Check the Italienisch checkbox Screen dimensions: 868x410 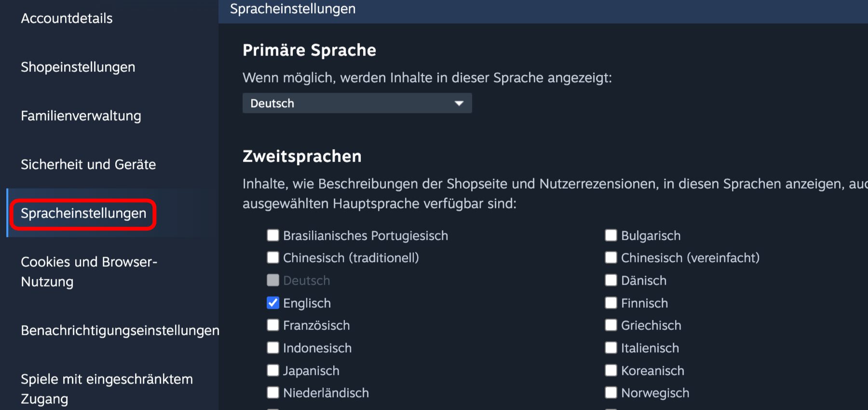pyautogui.click(x=611, y=348)
